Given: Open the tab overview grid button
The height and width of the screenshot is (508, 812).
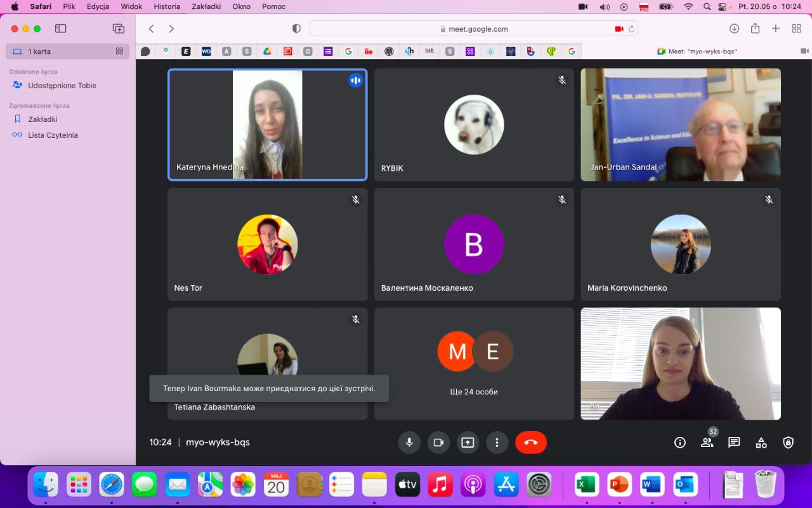Looking at the screenshot, I should pyautogui.click(x=796, y=29).
